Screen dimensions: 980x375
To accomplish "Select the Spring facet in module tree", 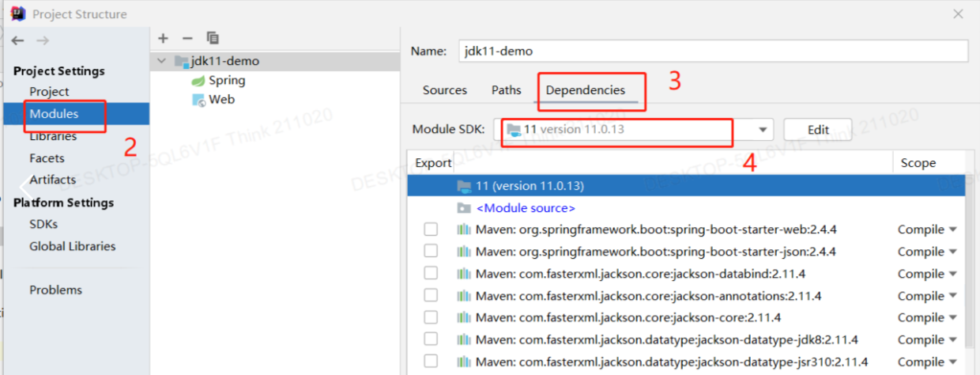I will 227,81.
